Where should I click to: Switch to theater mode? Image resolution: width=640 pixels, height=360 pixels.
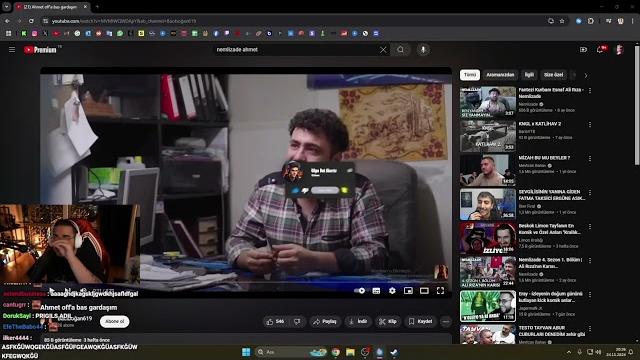pos(424,291)
